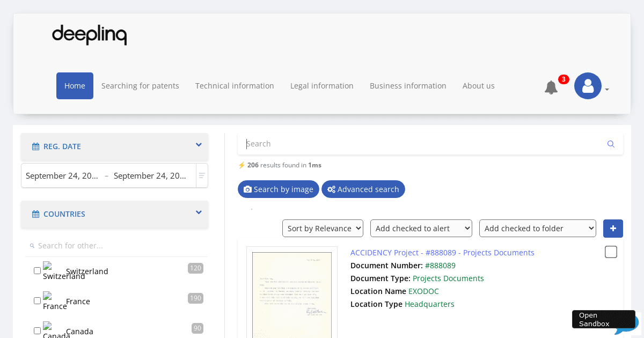The width and height of the screenshot is (644, 338).
Task: Collapse the Countries filter panel
Action: click(x=199, y=213)
